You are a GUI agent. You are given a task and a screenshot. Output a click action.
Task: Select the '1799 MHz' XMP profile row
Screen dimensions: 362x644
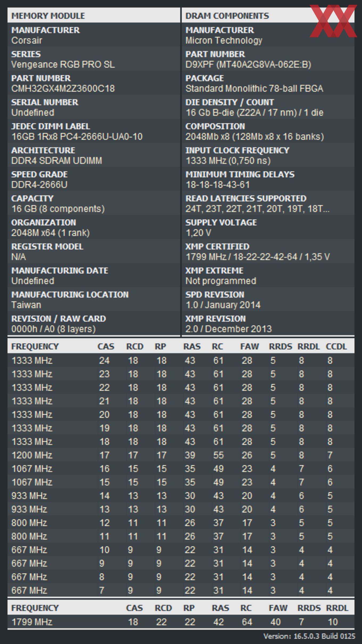coord(181,622)
